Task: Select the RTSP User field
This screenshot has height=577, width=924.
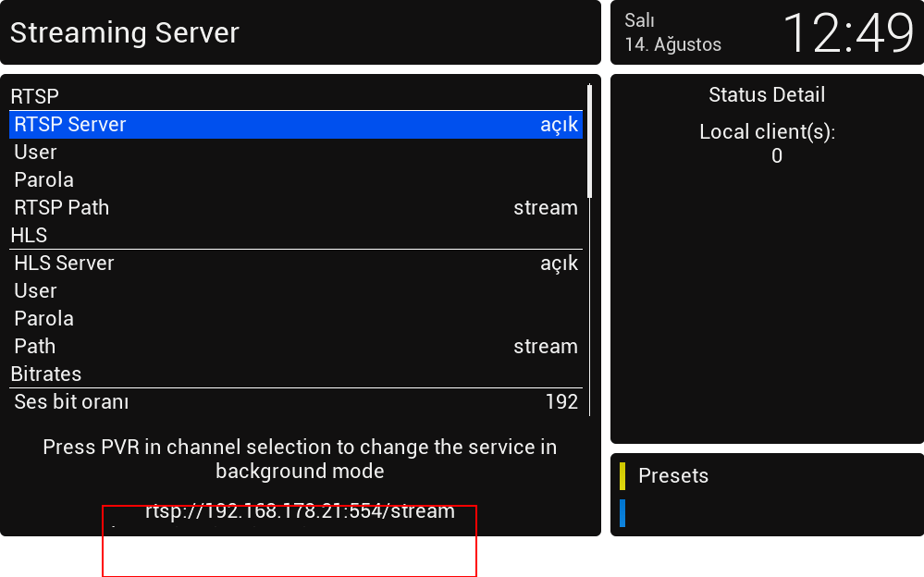Action: (296, 153)
